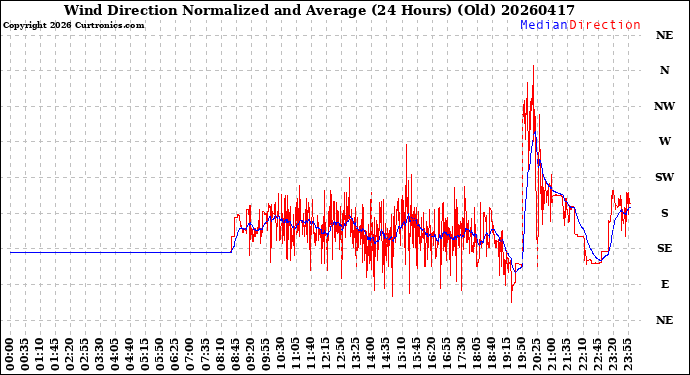Click the 05:50 time axis label
The width and height of the screenshot is (690, 375).
(160, 354)
